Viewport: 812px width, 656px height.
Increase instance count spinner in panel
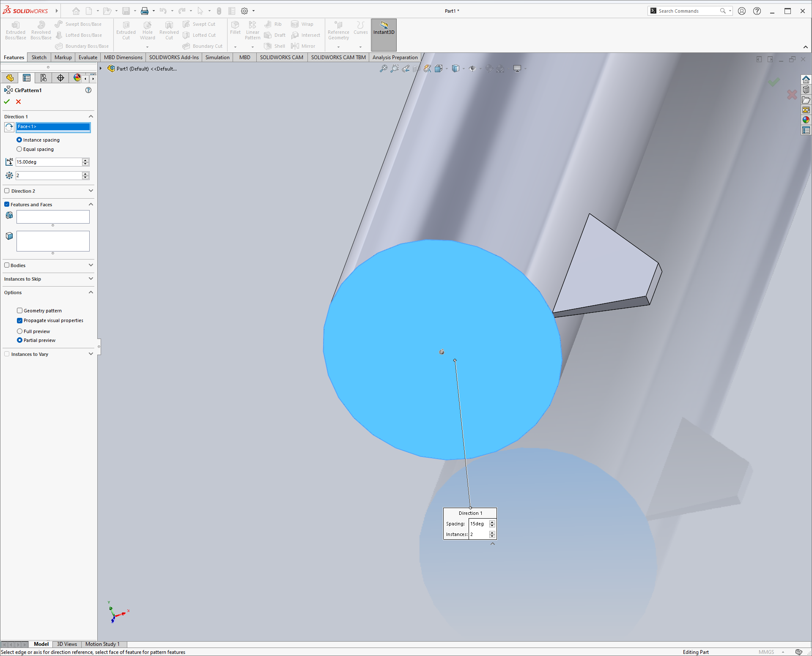pos(85,174)
